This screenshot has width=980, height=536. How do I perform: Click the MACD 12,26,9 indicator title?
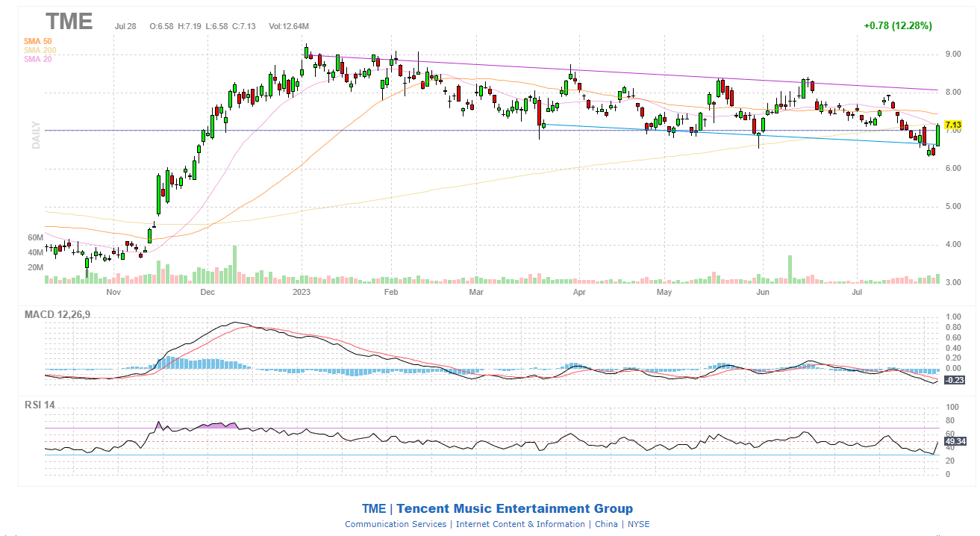pyautogui.click(x=57, y=314)
